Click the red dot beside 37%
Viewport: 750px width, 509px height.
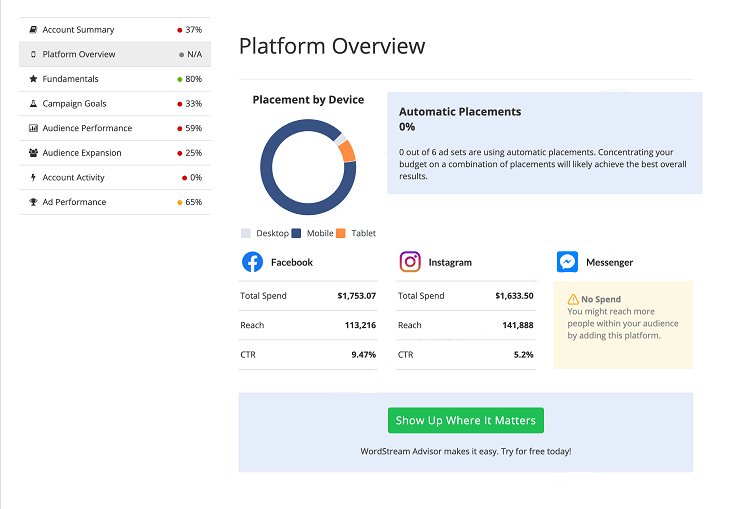click(x=179, y=30)
